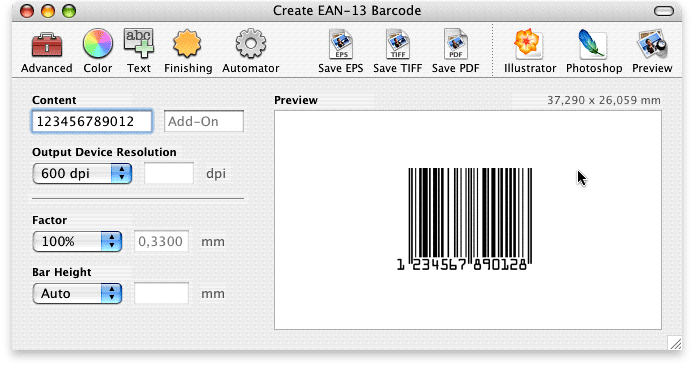Click the Bar Height mm field
The width and height of the screenshot is (695, 367).
click(161, 293)
